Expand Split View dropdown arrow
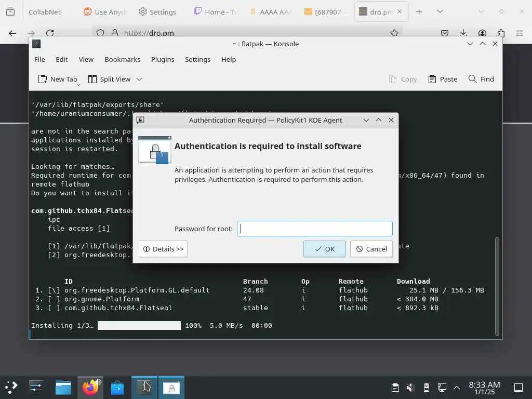 (x=139, y=79)
